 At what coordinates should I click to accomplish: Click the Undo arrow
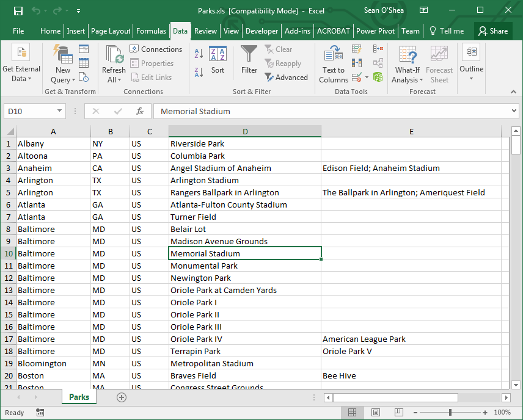point(35,10)
